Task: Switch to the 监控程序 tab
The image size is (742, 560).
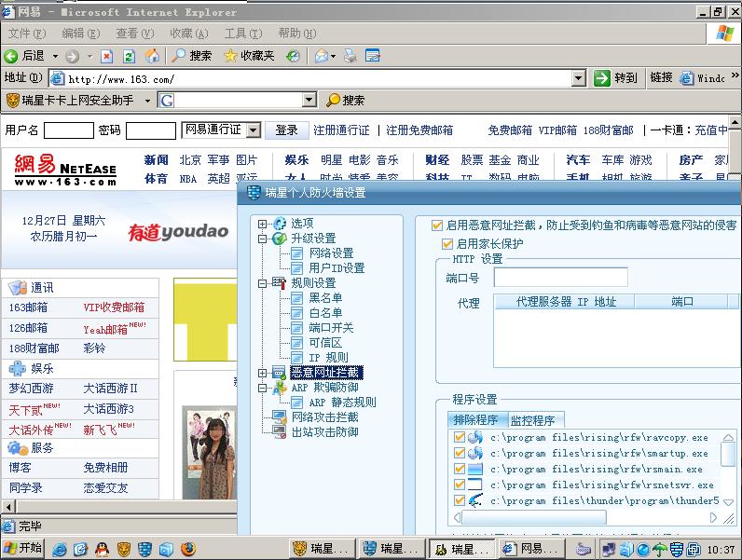Action: (x=532, y=420)
